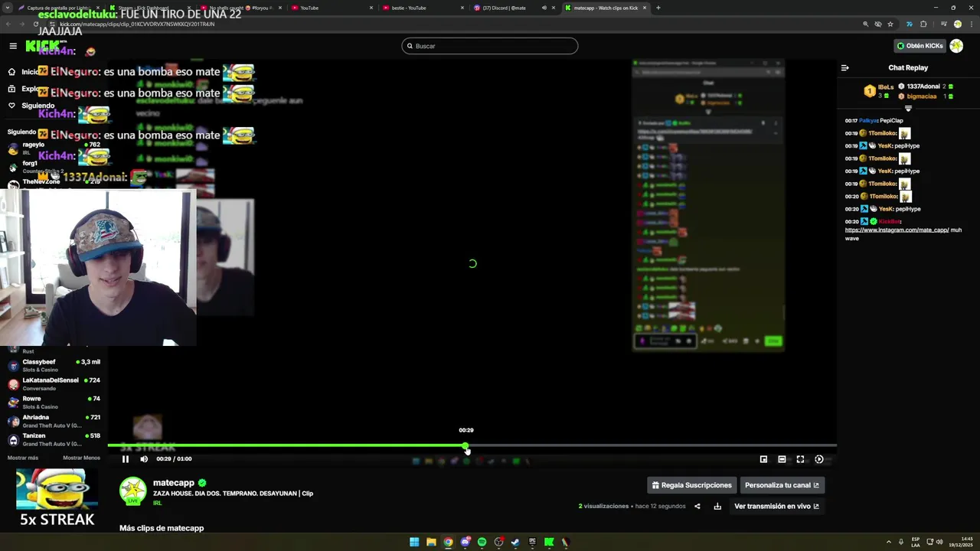The image size is (980, 551).
Task: Click Regala Suscripciones button
Action: tap(692, 485)
